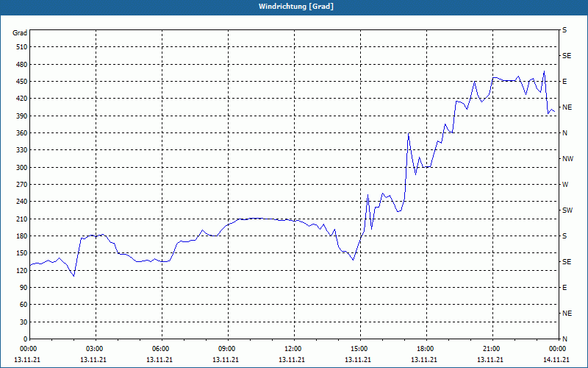Click 00:00 time label above 14.11.21
The image size is (588, 368).
(558, 348)
